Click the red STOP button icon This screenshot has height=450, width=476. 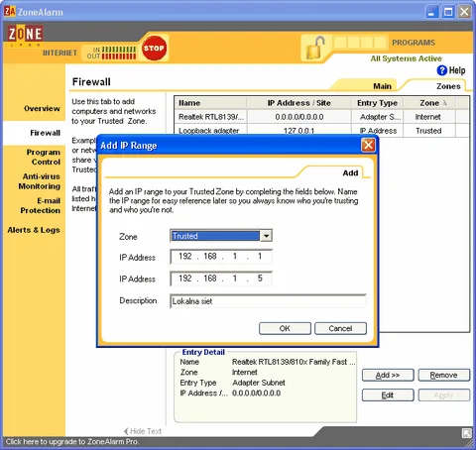154,49
